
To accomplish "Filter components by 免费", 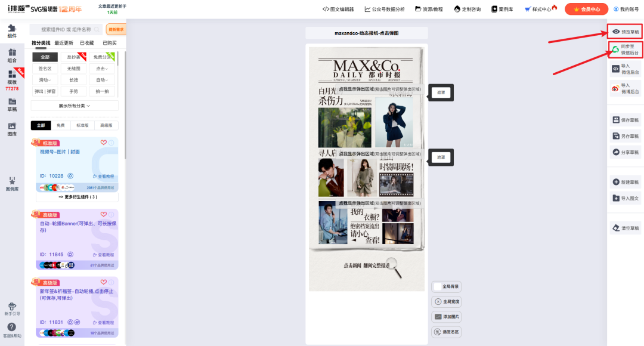I will coord(61,125).
